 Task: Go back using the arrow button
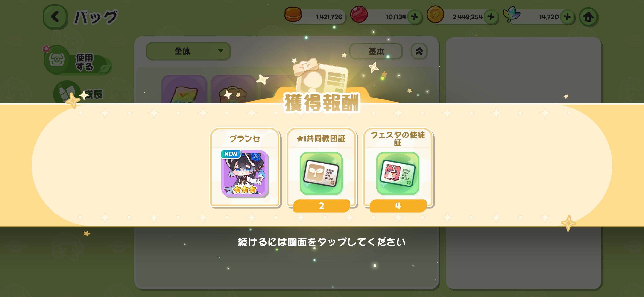click(x=55, y=17)
